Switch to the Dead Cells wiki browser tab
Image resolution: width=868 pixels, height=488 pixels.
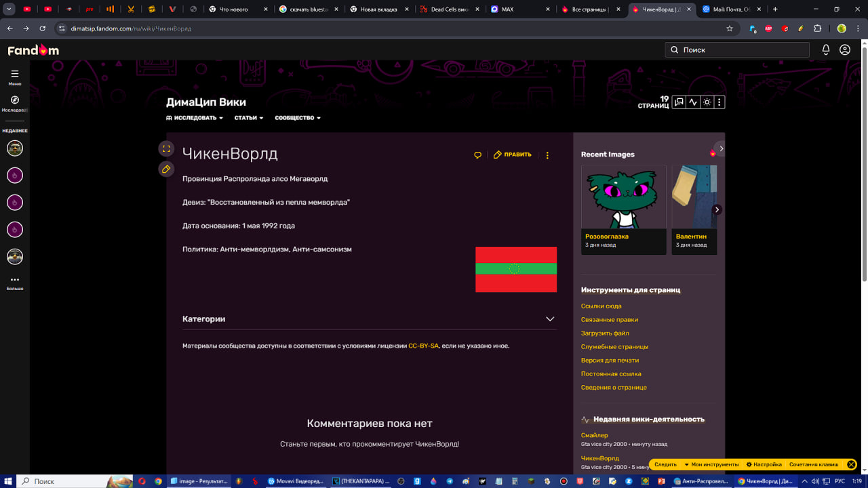(x=449, y=9)
